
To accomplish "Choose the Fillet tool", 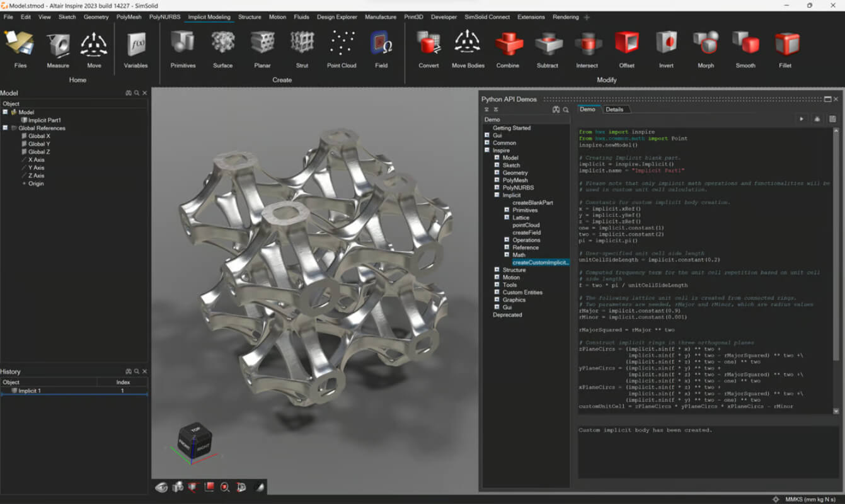I will [x=787, y=49].
